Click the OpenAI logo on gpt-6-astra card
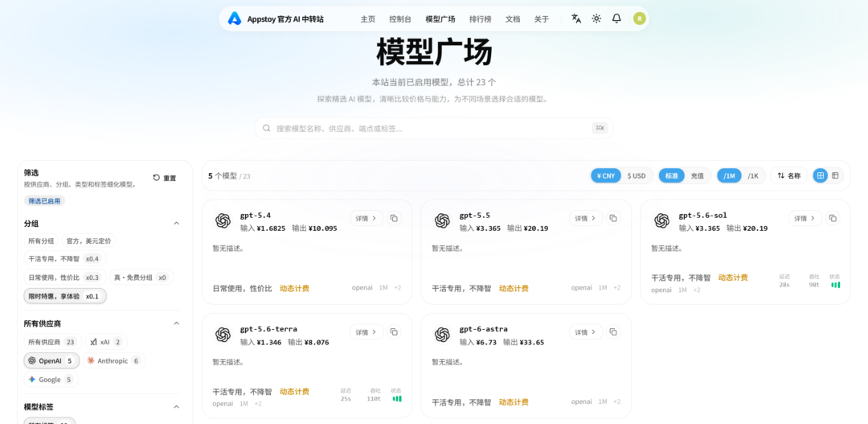 tap(442, 334)
